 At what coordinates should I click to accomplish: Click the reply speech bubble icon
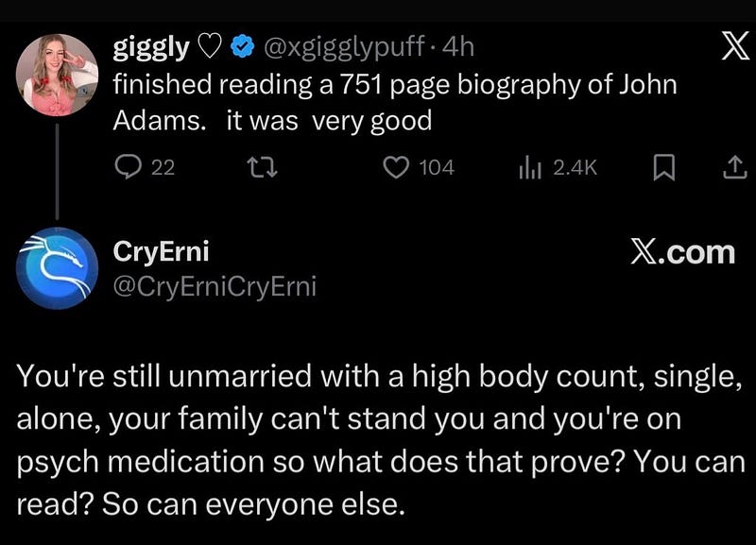(x=127, y=168)
